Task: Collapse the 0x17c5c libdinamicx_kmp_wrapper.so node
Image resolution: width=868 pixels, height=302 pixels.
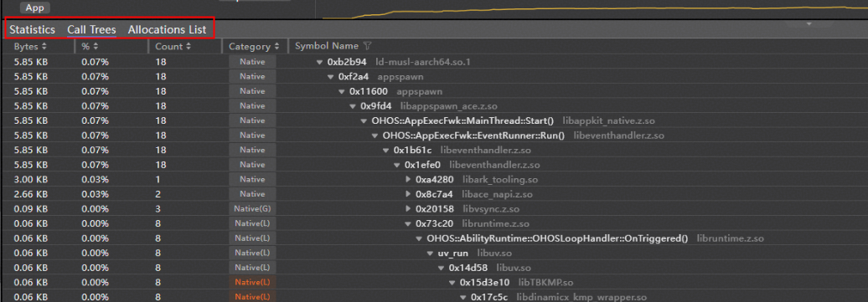Action: [x=463, y=298]
